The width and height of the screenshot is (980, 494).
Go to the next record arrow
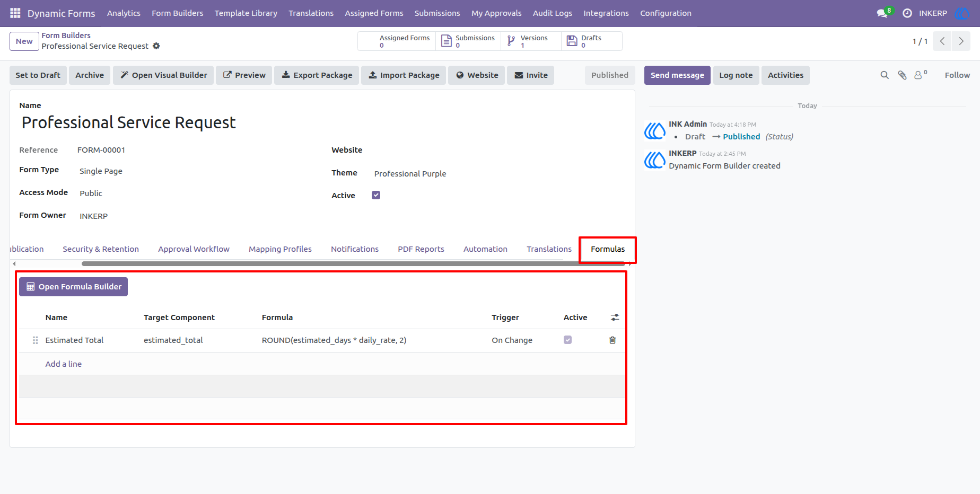tap(961, 41)
